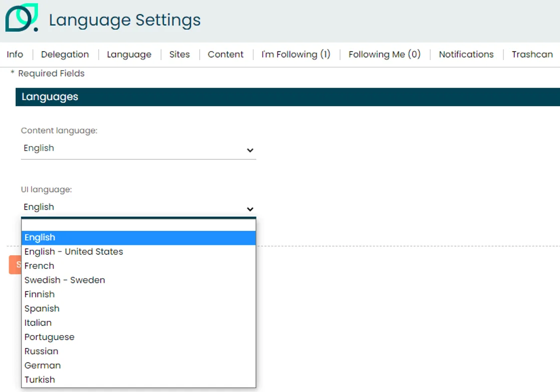This screenshot has width=560, height=392.
Task: Select the highlighted English option
Action: tap(139, 238)
